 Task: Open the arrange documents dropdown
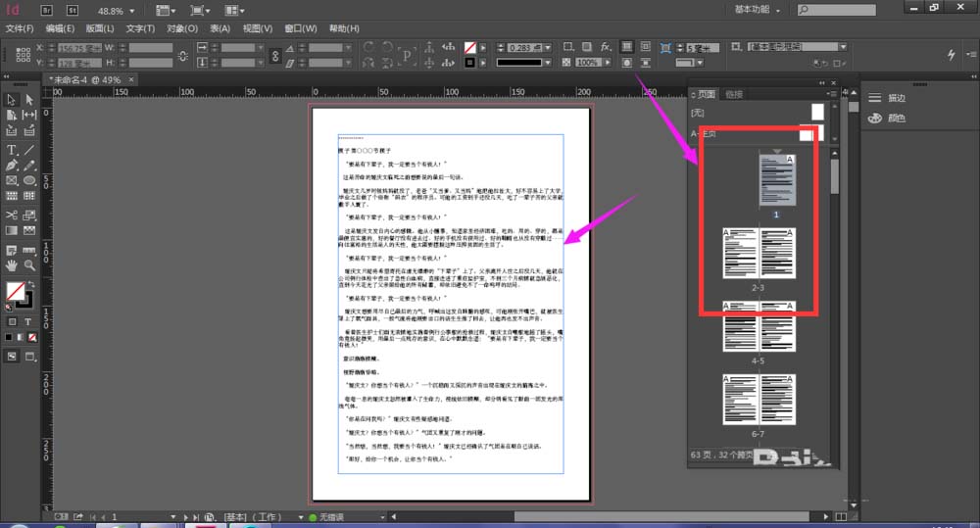tap(234, 11)
